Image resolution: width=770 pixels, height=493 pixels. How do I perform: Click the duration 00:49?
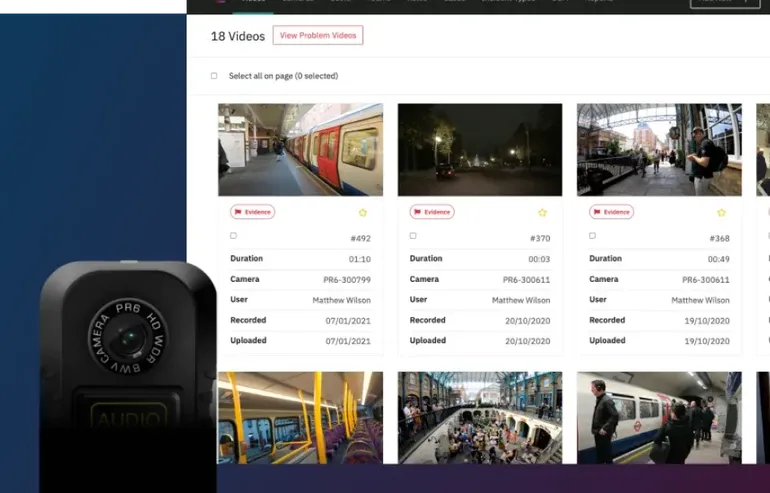719,259
